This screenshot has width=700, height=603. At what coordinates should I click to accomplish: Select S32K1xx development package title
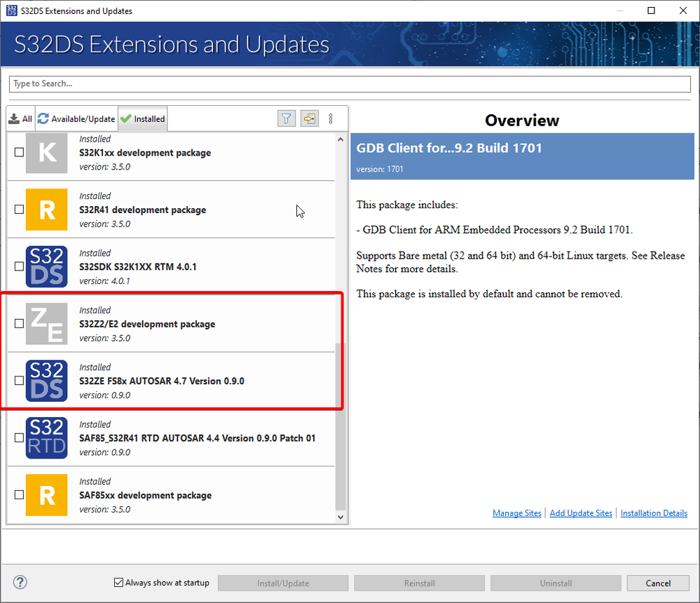145,153
